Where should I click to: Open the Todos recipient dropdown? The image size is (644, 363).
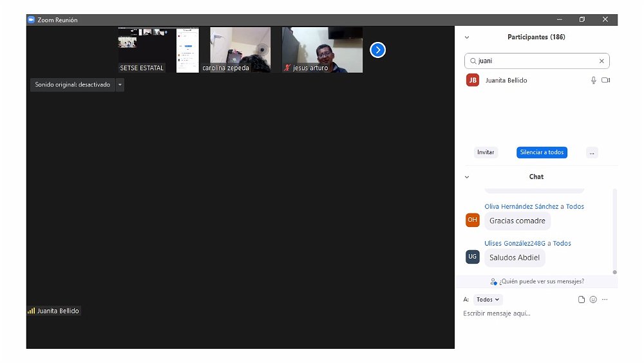[488, 299]
